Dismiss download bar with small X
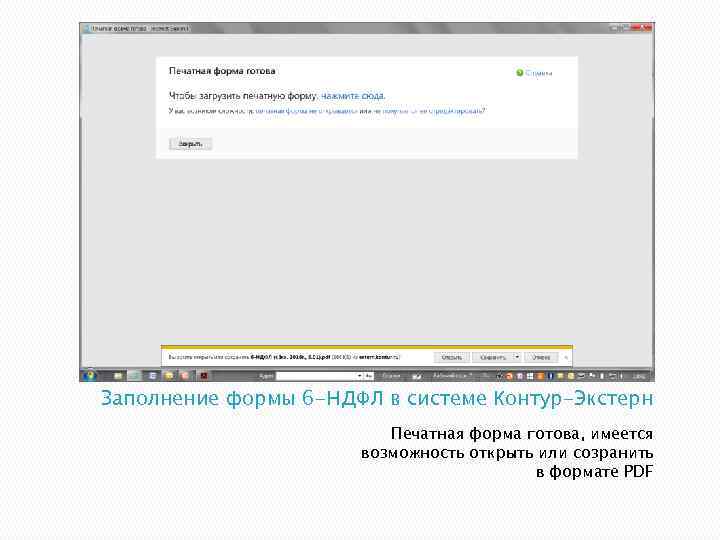 point(566,357)
